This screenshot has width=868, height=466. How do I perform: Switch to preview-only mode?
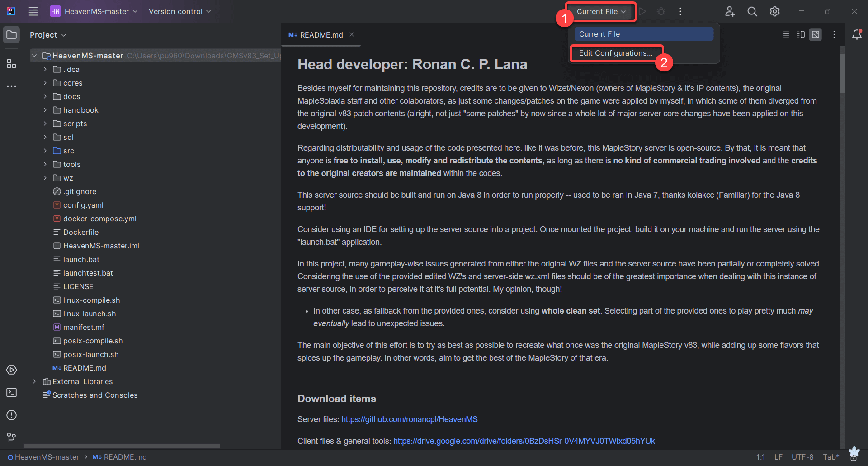pyautogui.click(x=816, y=35)
